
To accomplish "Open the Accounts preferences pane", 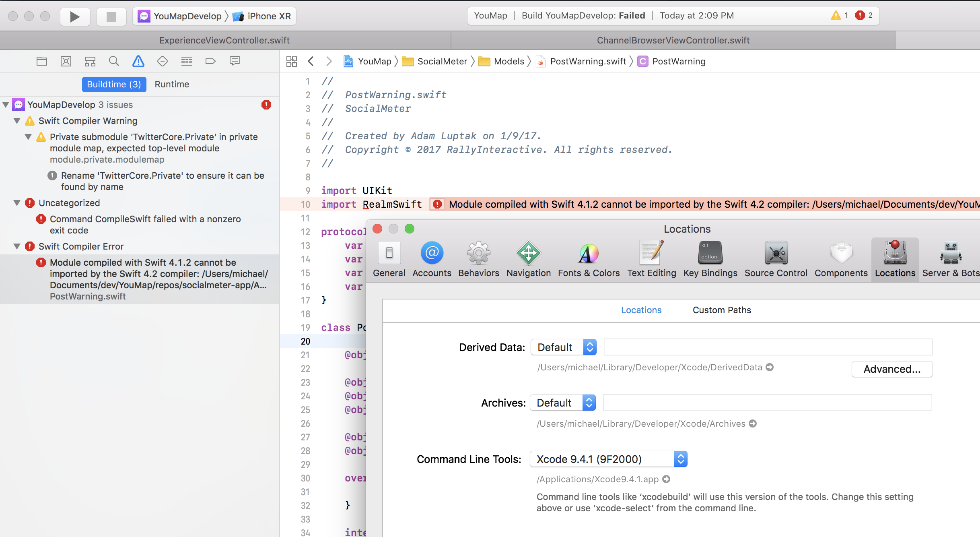I will coord(432,260).
